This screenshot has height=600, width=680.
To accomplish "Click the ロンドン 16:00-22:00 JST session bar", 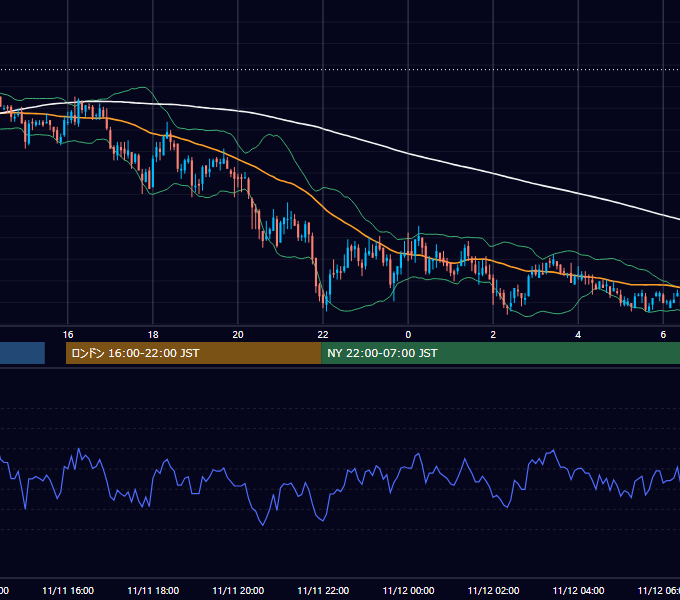I will click(193, 353).
